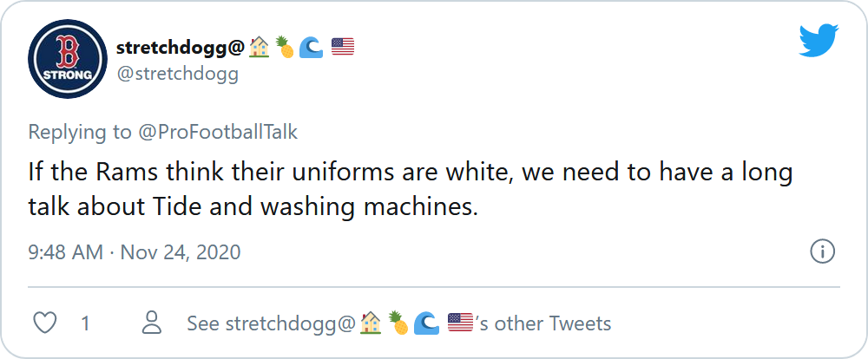The image size is (868, 359).
Task: Click the pineapple emoji beside stretchdogg@
Action: [x=285, y=48]
